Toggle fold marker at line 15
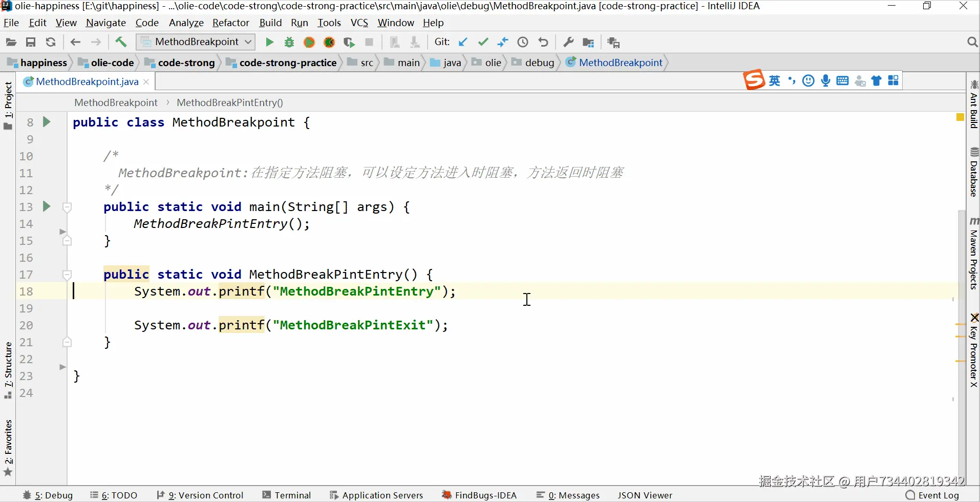The height and width of the screenshot is (502, 980). [x=67, y=241]
